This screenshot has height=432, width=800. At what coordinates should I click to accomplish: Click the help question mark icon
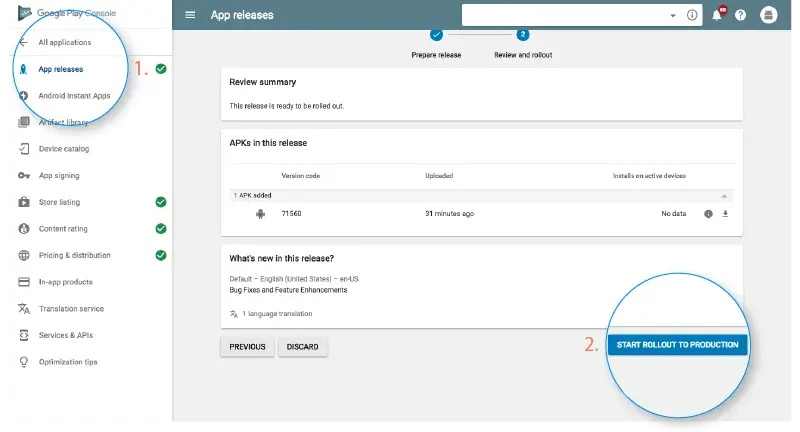click(740, 15)
